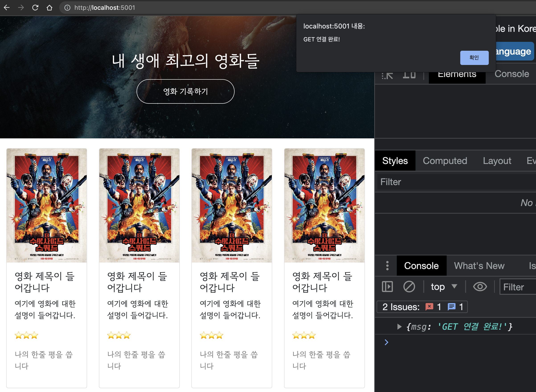Open the 2 Issues indicator
Screen dimensions: 536x392
pos(422,307)
